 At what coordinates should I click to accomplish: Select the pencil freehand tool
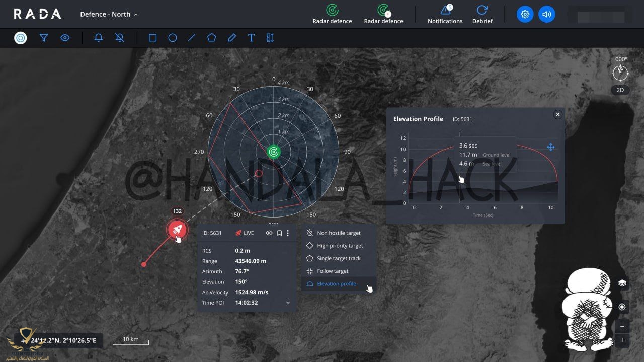[232, 38]
